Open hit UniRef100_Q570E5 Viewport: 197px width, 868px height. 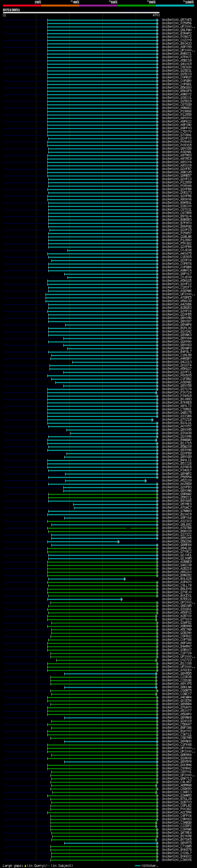pos(177,20)
